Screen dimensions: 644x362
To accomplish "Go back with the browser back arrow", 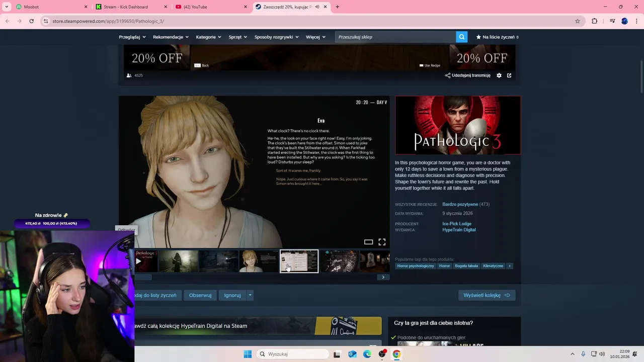I will [8, 21].
